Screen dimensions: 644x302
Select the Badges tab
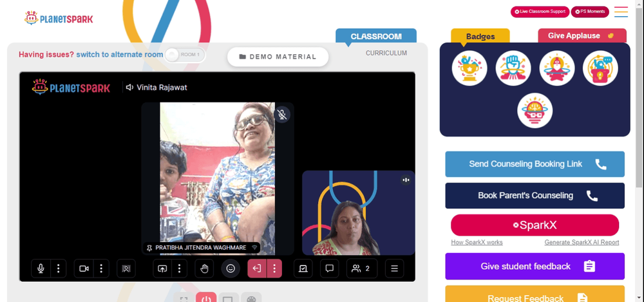click(480, 36)
